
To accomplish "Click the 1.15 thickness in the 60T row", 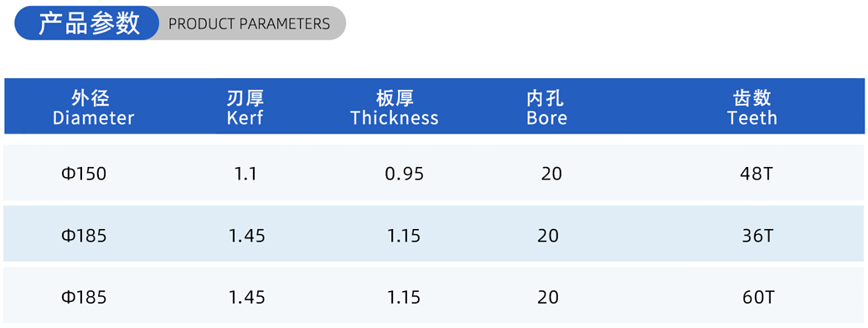I will [404, 298].
